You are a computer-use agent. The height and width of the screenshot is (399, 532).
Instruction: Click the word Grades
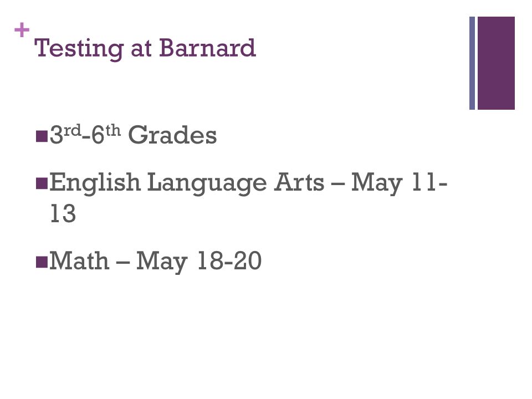pyautogui.click(x=172, y=135)
